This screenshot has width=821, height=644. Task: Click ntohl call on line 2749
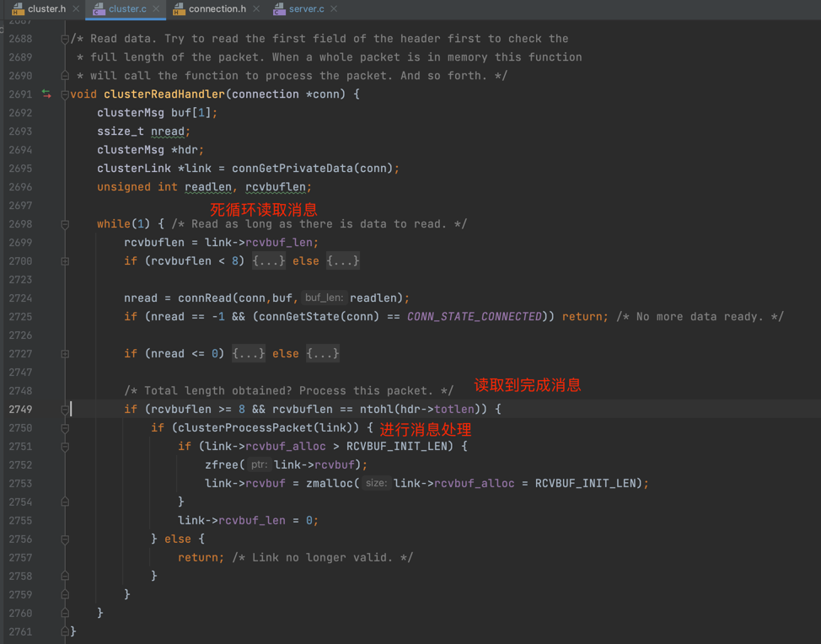click(376, 409)
